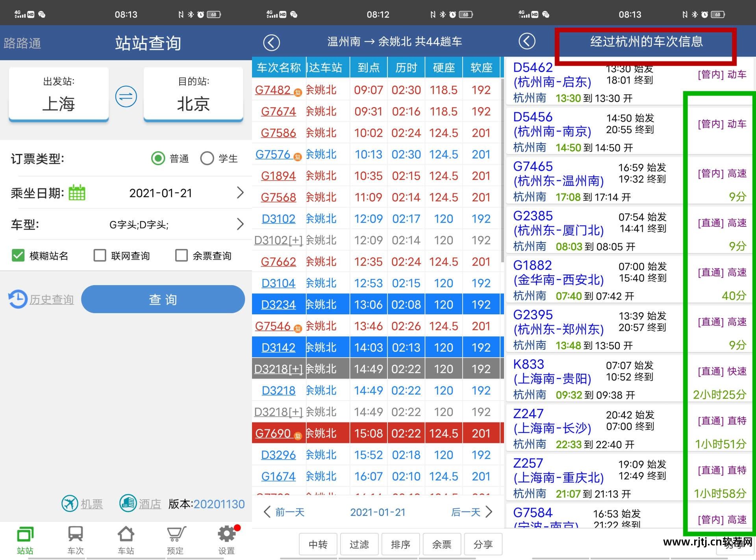Image resolution: width=756 pixels, height=560 pixels.
Task: Open the flight tickets airplane icon
Action: (70, 503)
